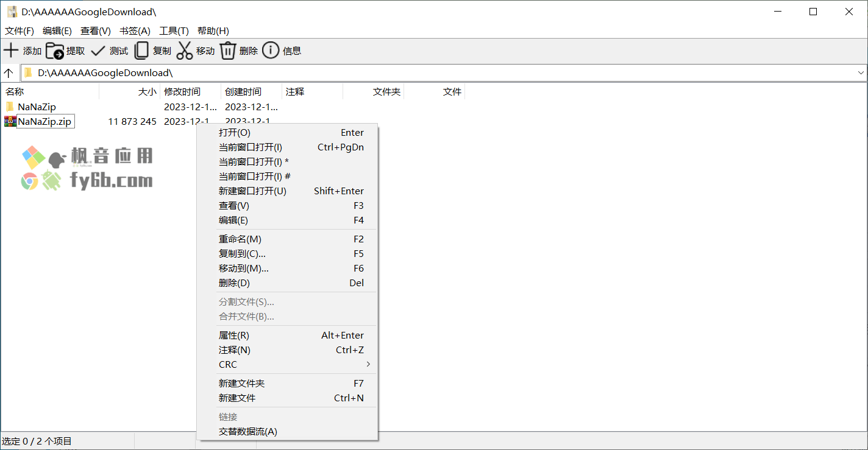Select the NaNaZip.zip file name
The image size is (868, 450).
[x=44, y=122]
